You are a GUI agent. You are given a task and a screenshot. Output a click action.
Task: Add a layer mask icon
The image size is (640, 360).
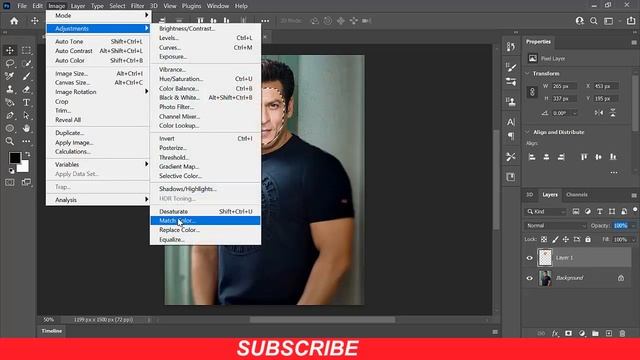click(x=568, y=333)
